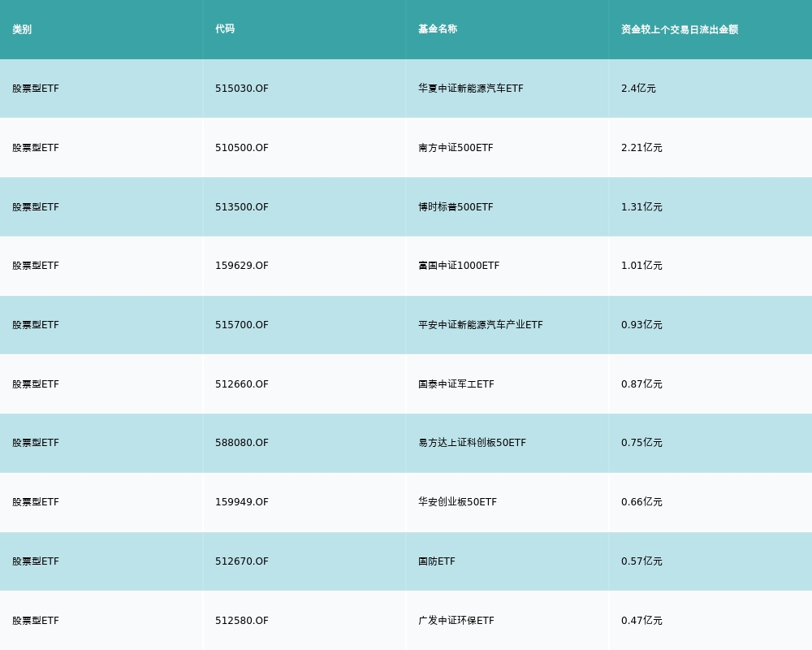812x650 pixels.
Task: Select code 512670.OF
Action: tap(242, 561)
